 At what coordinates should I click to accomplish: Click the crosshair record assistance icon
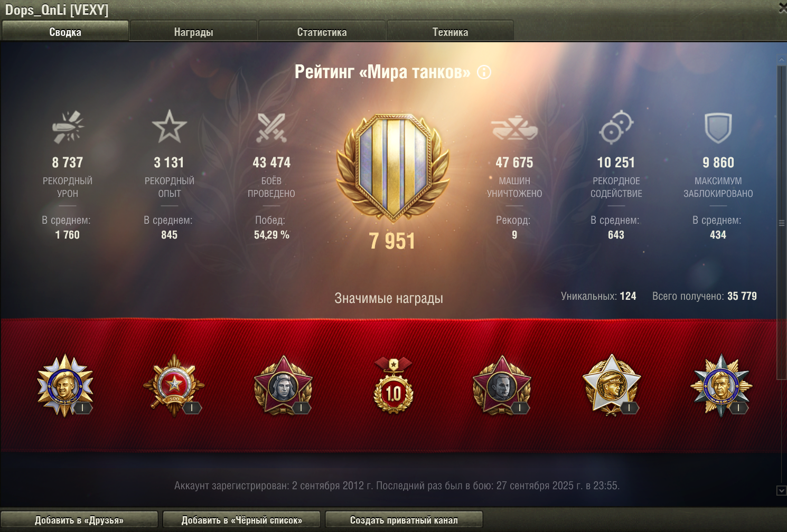616,127
